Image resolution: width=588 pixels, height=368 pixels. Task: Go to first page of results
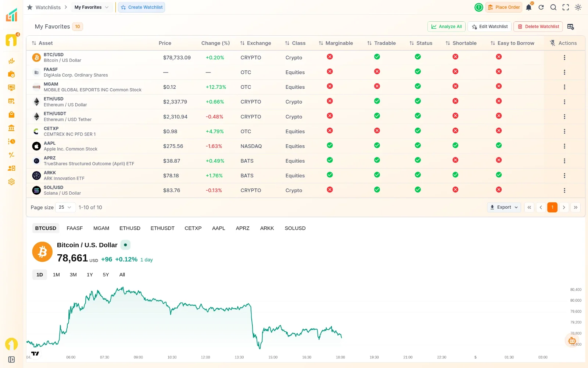(529, 207)
